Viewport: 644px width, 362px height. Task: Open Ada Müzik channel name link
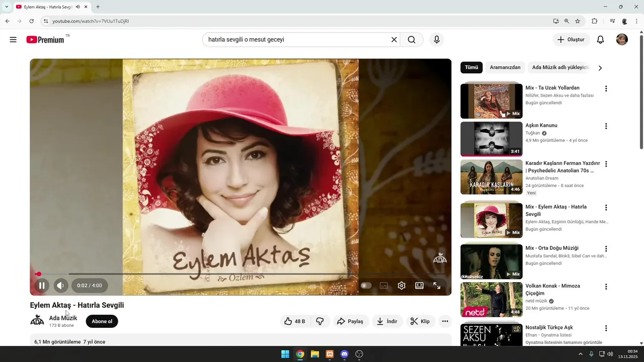point(63,318)
